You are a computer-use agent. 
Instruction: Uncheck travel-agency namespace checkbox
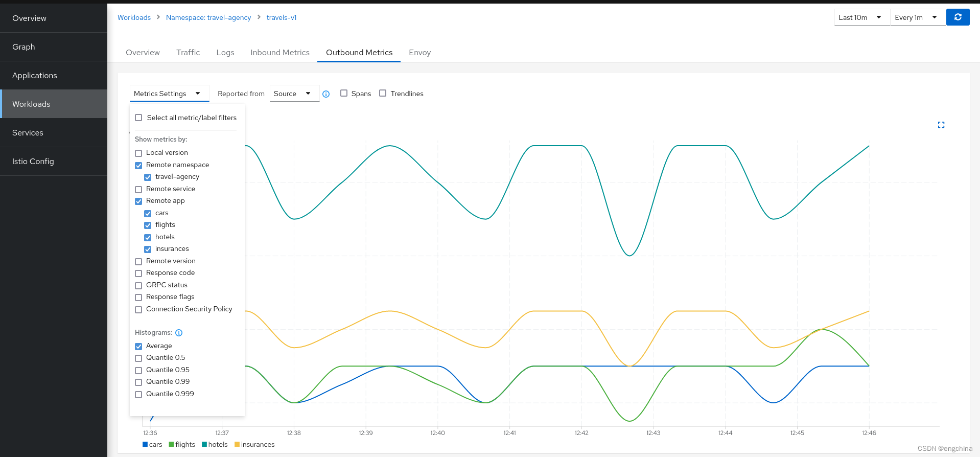click(148, 177)
